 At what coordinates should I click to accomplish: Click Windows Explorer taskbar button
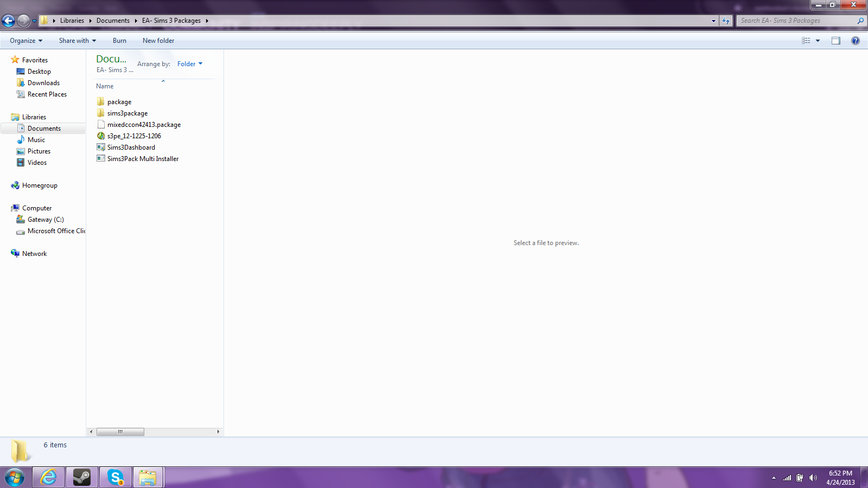point(148,478)
